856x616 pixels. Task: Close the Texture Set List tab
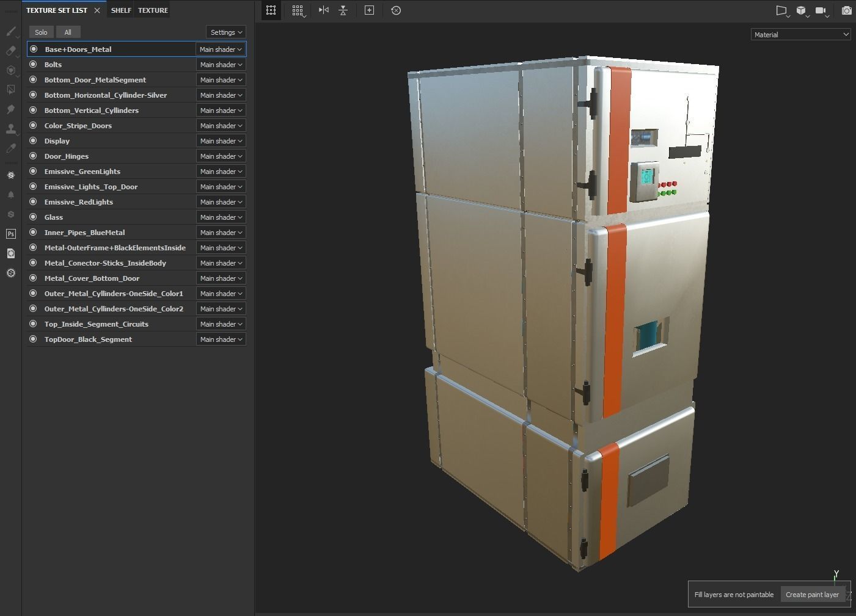(x=97, y=10)
